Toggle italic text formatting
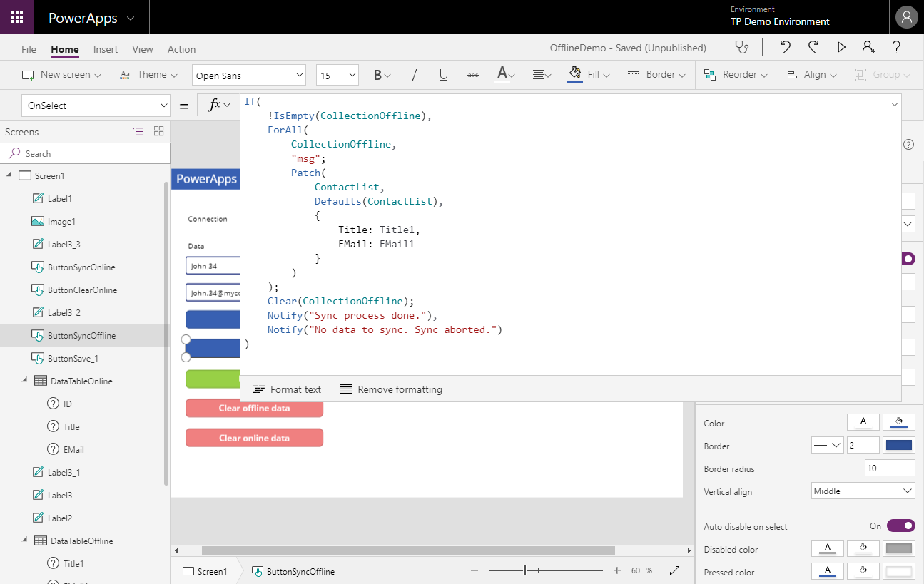 coord(414,75)
